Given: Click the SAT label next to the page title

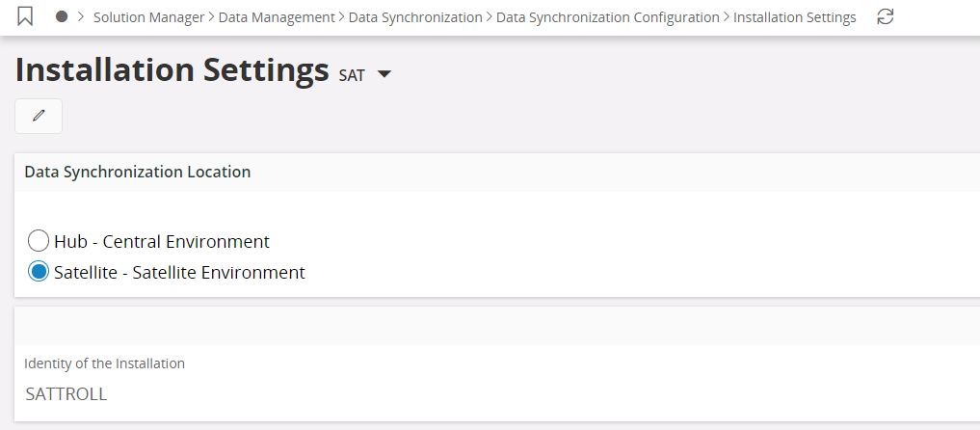Looking at the screenshot, I should 352,75.
